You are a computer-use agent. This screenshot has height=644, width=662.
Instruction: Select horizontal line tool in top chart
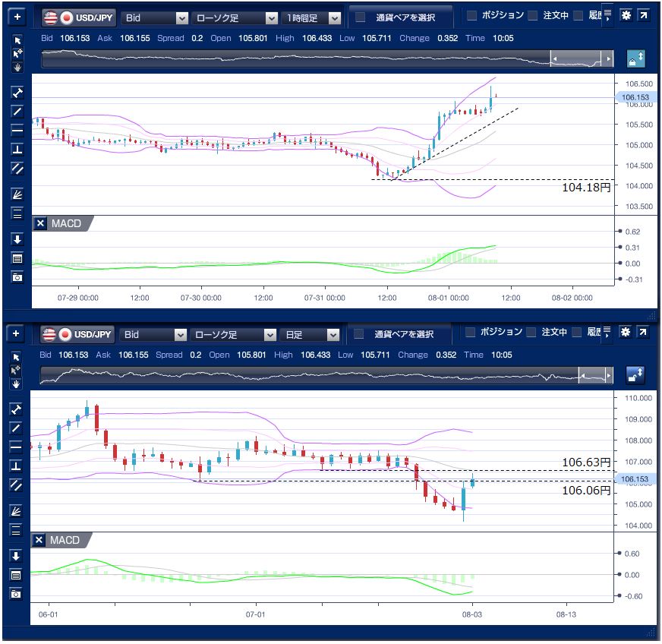pos(17,130)
